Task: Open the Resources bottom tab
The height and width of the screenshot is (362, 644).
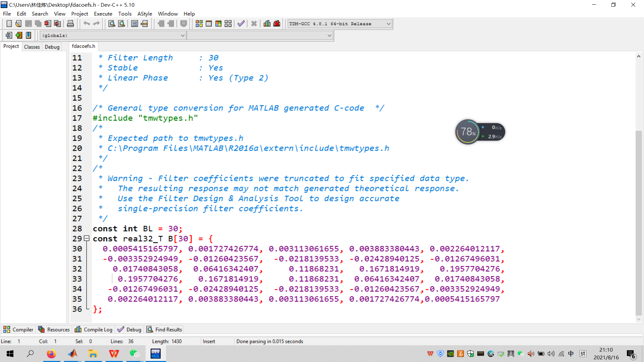Action: tap(54, 329)
